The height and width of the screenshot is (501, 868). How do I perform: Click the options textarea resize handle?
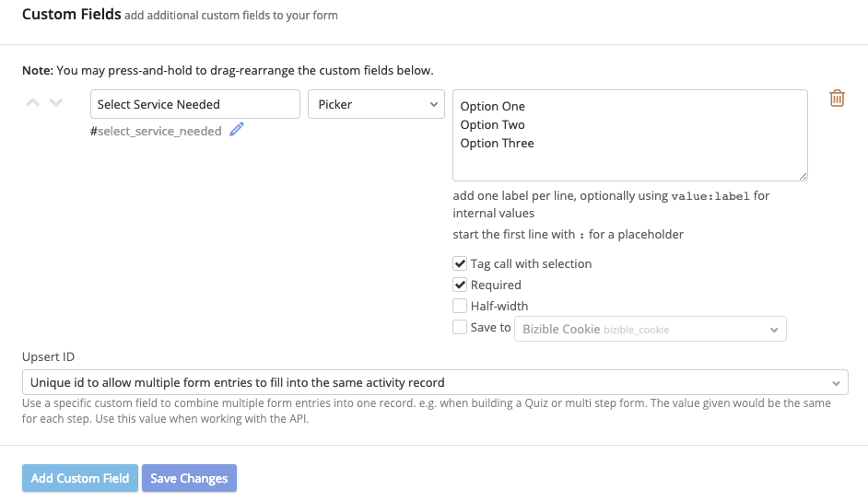point(803,176)
